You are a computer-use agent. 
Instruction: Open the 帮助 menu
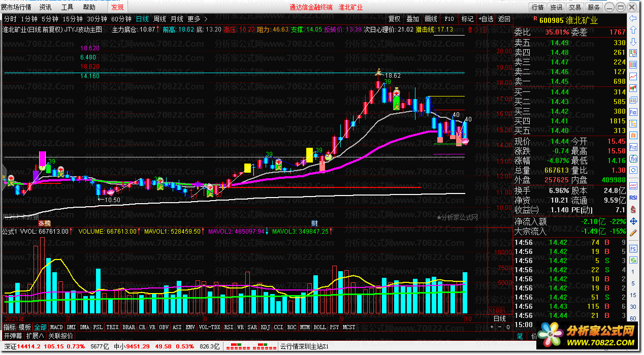point(89,7)
